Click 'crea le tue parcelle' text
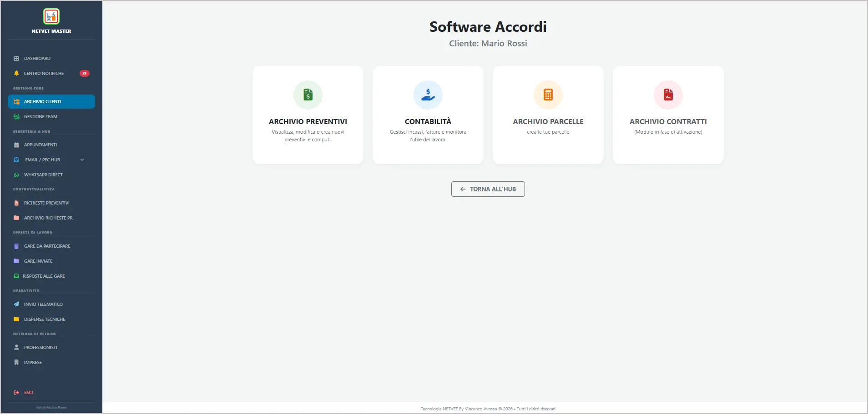This screenshot has width=868, height=414. click(x=548, y=132)
